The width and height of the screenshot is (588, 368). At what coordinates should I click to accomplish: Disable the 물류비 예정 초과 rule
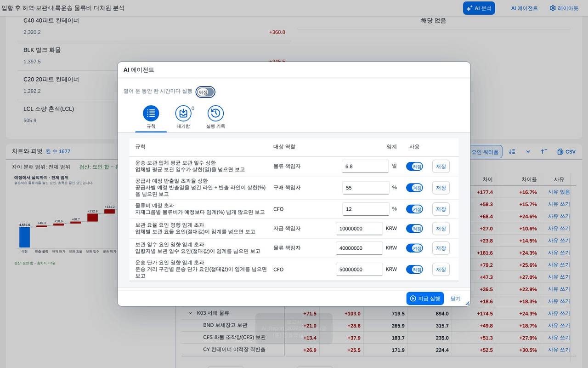point(414,209)
